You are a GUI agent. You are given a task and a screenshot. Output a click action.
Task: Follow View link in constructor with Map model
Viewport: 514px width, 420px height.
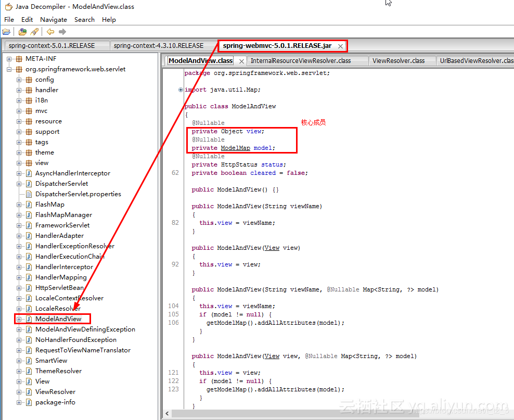[x=272, y=356]
